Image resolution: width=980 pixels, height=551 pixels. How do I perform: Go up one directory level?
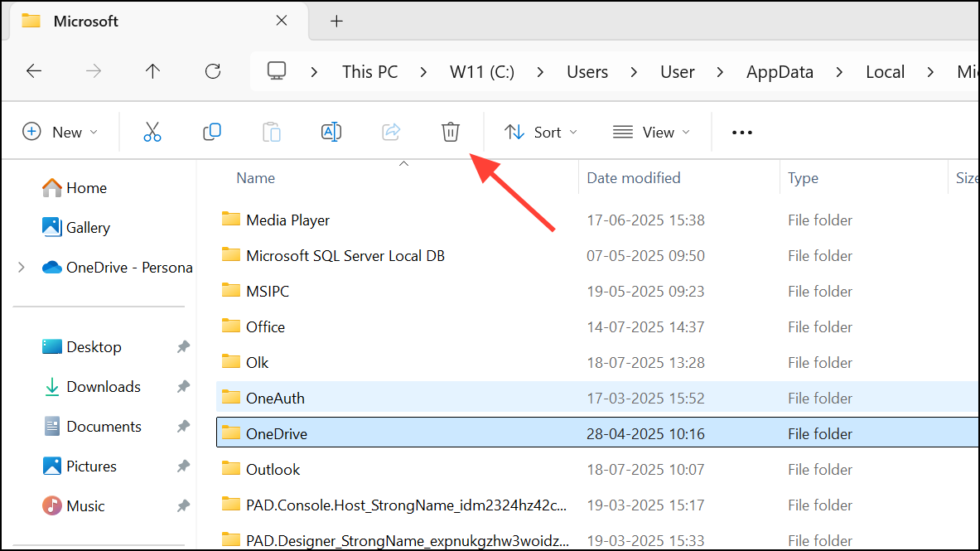pyautogui.click(x=152, y=71)
